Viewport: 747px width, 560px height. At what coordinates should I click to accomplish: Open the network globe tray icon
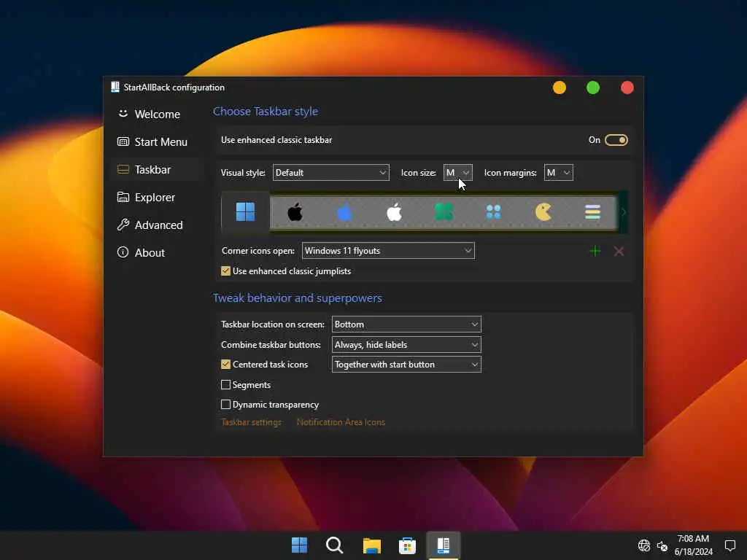pyautogui.click(x=644, y=545)
